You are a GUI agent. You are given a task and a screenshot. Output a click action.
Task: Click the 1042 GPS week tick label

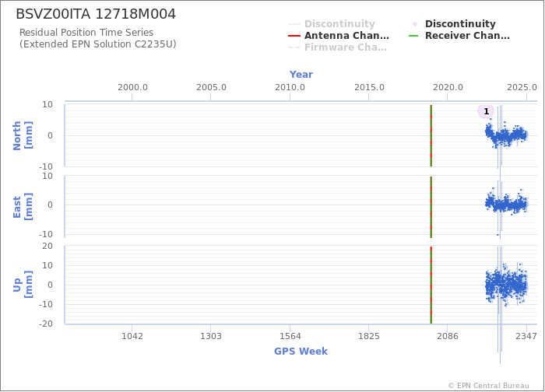click(132, 336)
